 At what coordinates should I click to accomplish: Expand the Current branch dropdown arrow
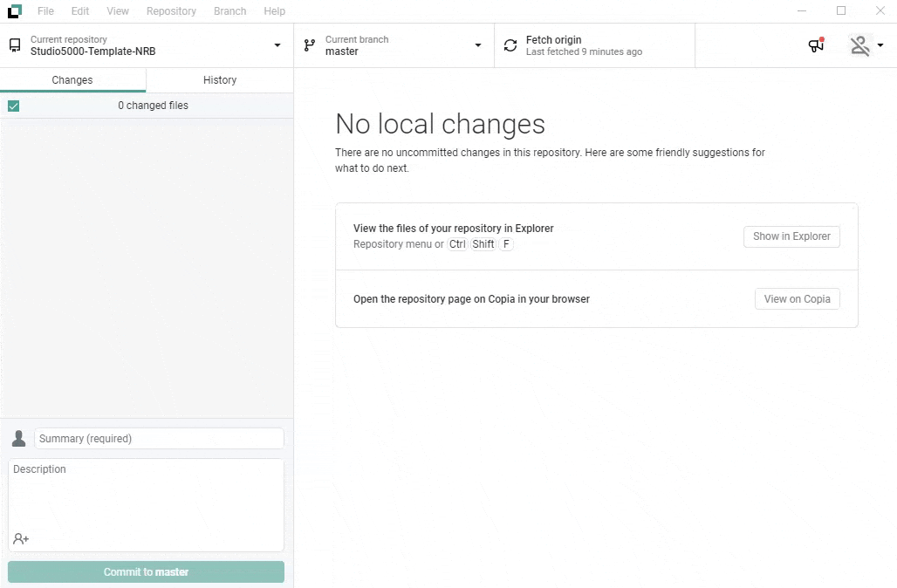tap(478, 45)
